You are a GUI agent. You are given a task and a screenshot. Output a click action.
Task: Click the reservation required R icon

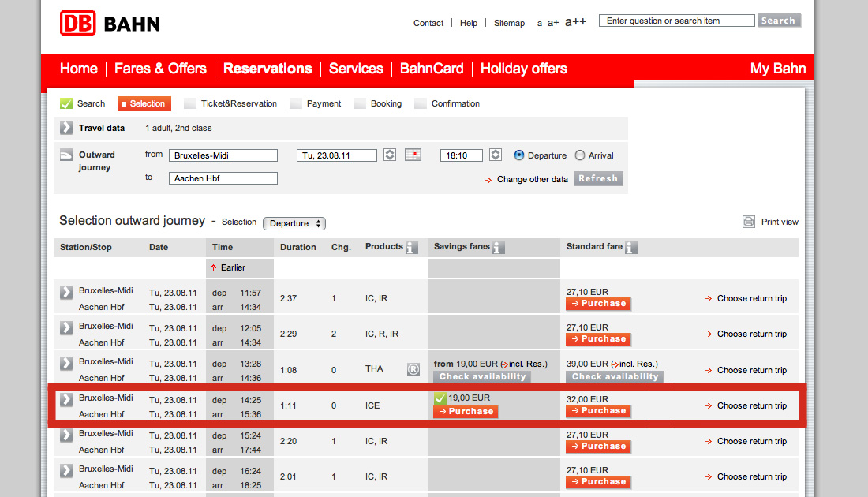pos(413,369)
